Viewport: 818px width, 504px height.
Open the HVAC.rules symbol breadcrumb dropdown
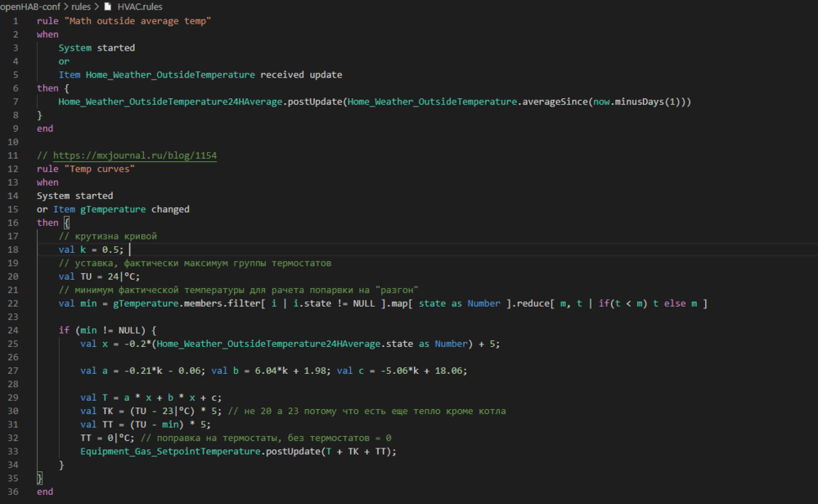[x=142, y=6]
